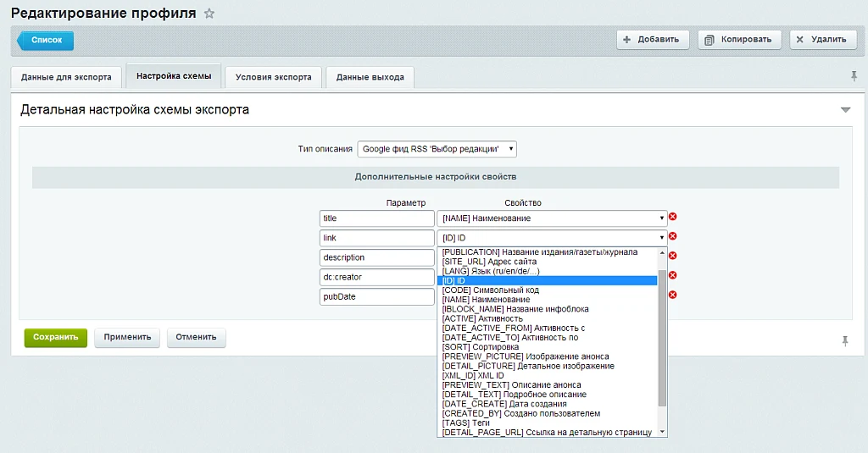Select [DETAIL_PICTURE] Детальное изображение option
Viewport: 868px width, 453px height.
coord(547,366)
